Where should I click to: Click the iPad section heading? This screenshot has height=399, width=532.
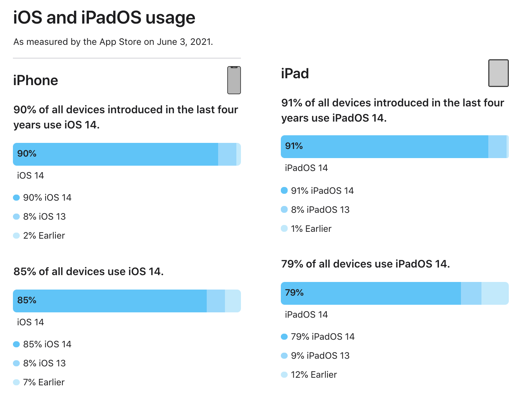click(x=295, y=73)
